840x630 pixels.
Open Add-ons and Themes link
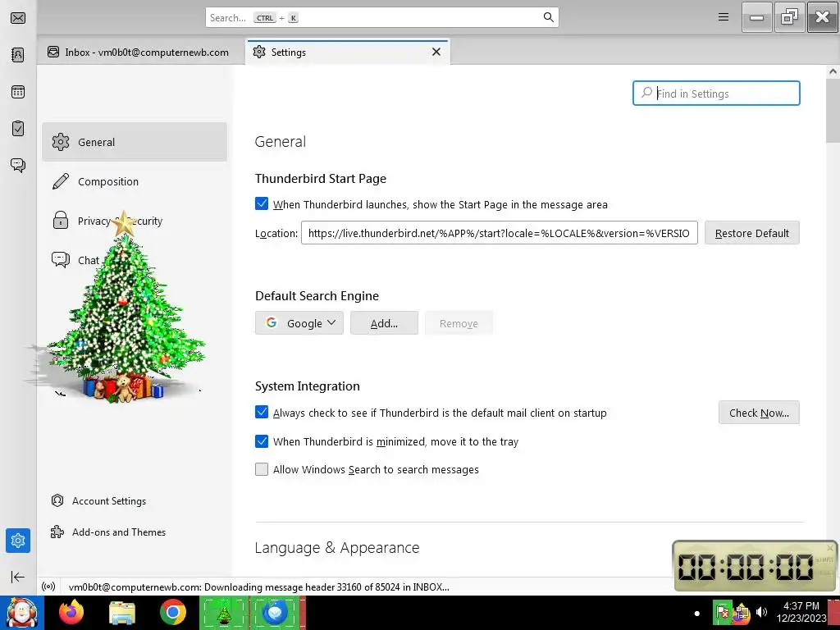(x=108, y=532)
